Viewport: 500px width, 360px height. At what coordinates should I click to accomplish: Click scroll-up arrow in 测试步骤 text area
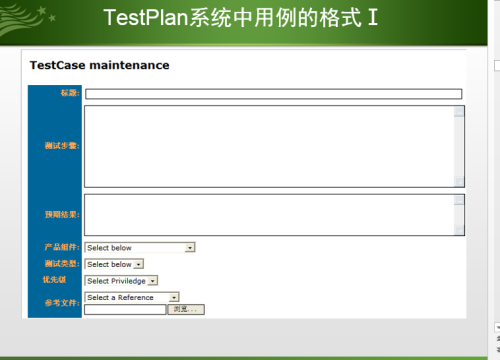click(x=459, y=111)
